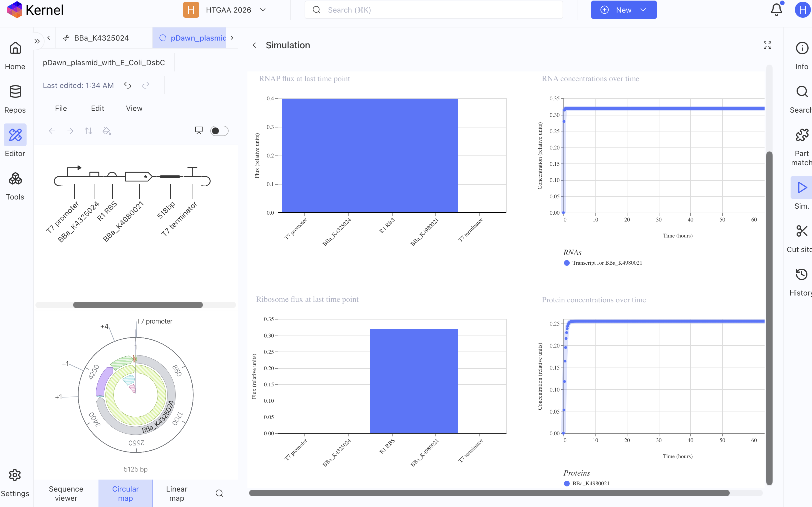Toggle the presentation mode switch
Viewport: 812px width, 507px height.
click(x=219, y=131)
